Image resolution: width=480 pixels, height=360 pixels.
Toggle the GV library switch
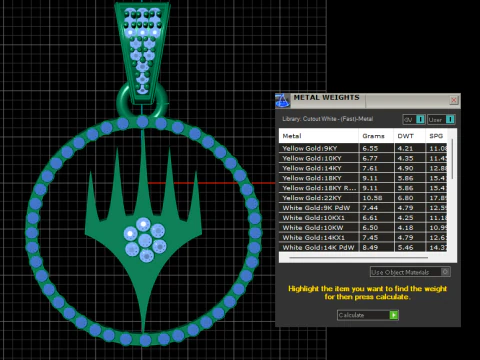click(x=414, y=119)
